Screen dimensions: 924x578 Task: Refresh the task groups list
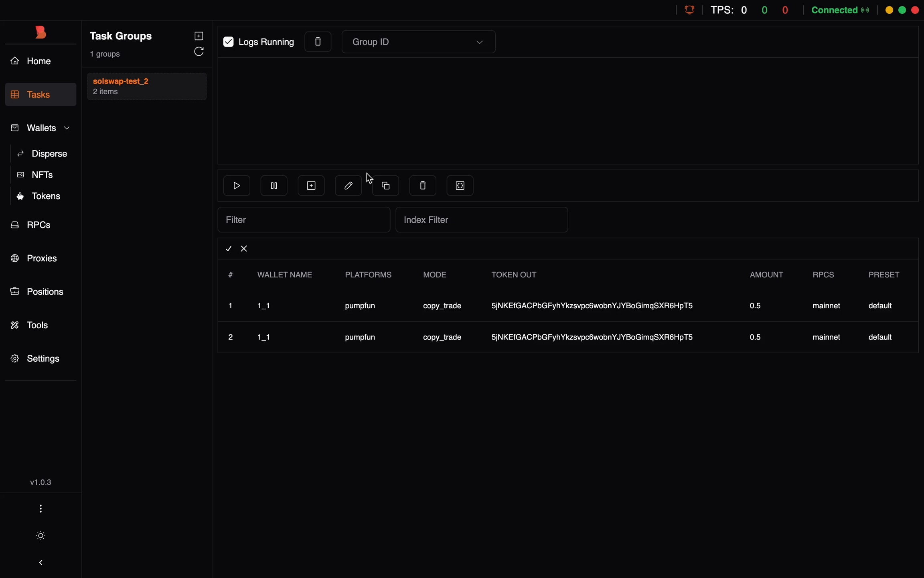pos(199,52)
